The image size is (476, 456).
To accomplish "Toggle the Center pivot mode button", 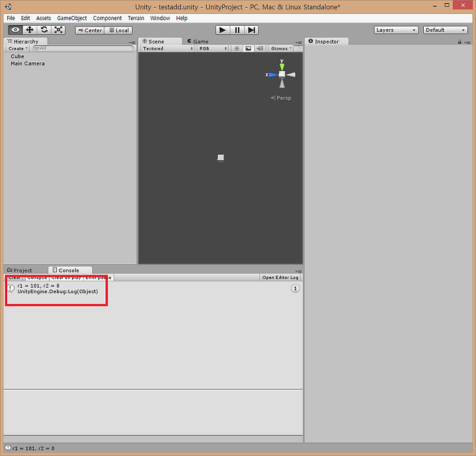I will point(90,30).
